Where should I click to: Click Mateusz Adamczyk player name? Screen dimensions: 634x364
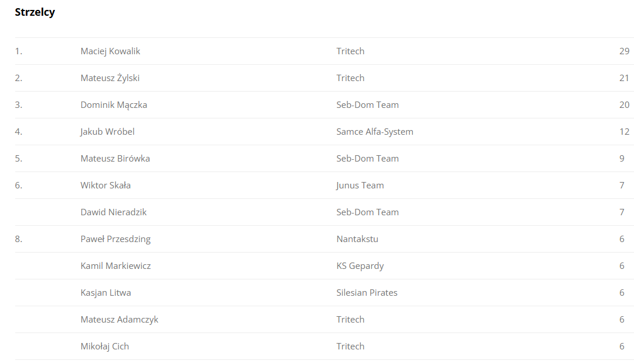point(119,320)
